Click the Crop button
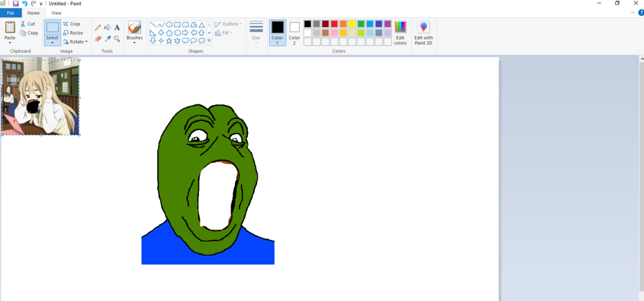Image resolution: width=644 pixels, height=301 pixels. (72, 24)
